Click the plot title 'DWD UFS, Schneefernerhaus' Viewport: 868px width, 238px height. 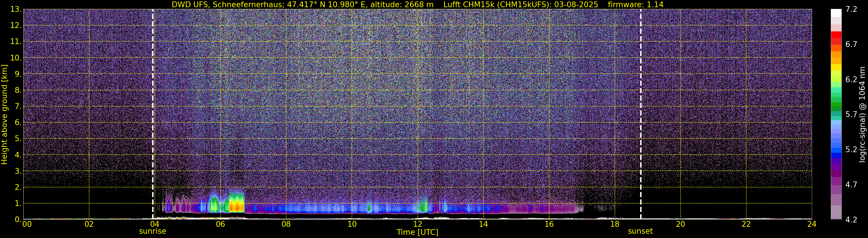click(x=228, y=5)
